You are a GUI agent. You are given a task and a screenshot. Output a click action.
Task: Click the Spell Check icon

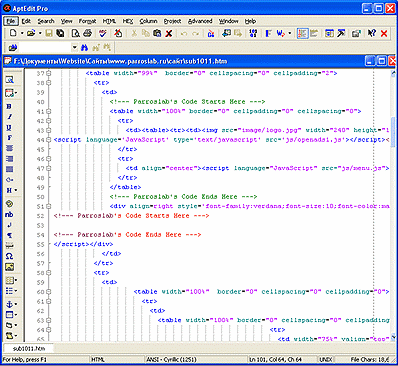coord(103,33)
